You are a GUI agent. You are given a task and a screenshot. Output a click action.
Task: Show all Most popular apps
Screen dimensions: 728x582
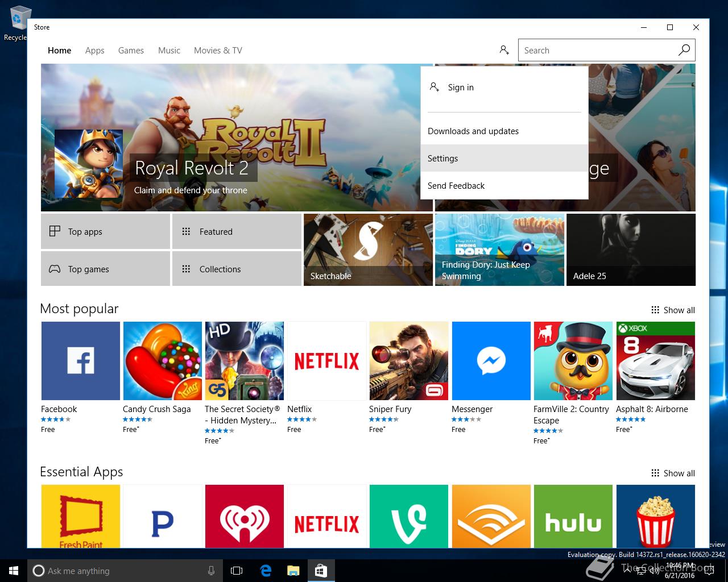pos(673,310)
